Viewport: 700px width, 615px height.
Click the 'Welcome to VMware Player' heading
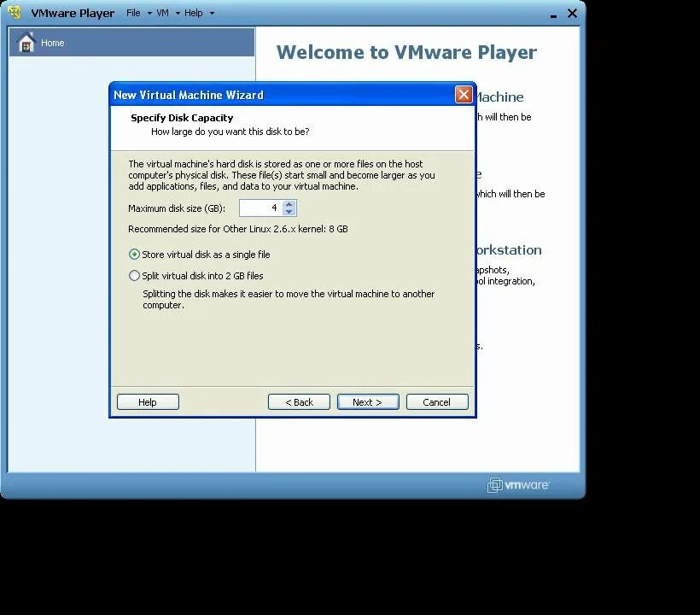pyautogui.click(x=406, y=52)
